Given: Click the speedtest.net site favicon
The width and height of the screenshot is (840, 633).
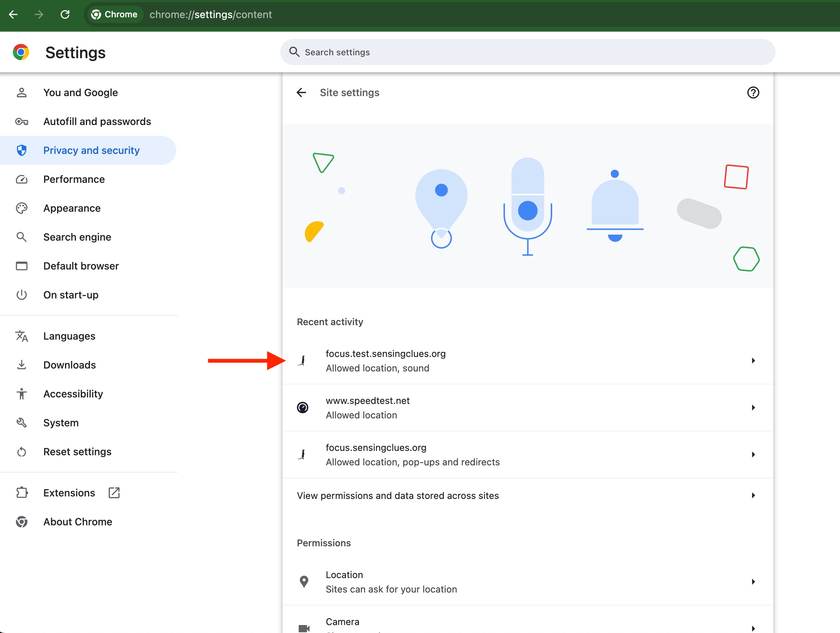Looking at the screenshot, I should [303, 407].
